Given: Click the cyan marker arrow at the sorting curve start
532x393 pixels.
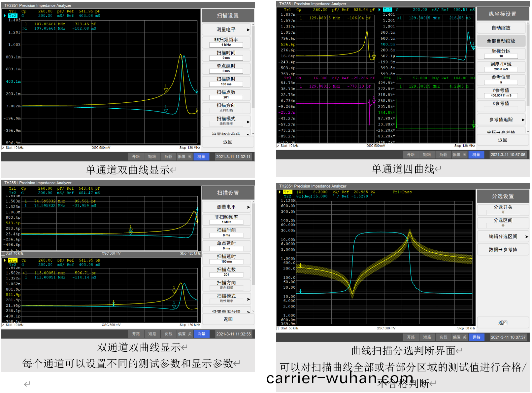Looking at the screenshot, I should pos(301,291).
